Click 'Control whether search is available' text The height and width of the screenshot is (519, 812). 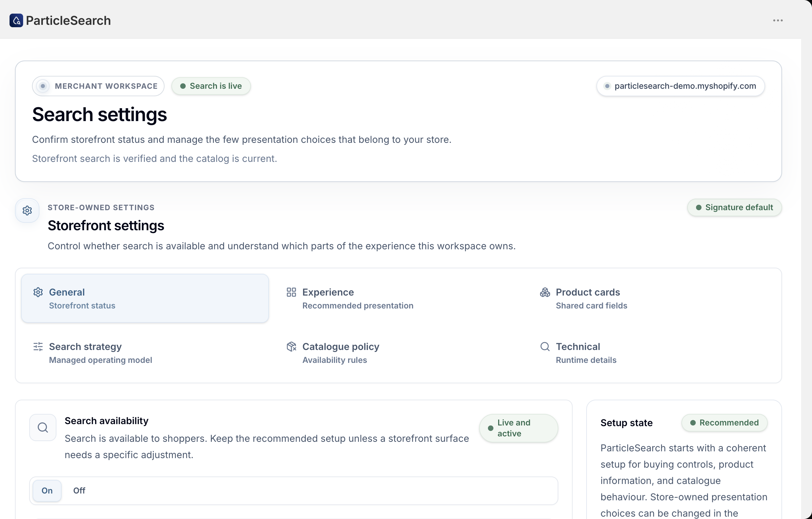tap(282, 246)
